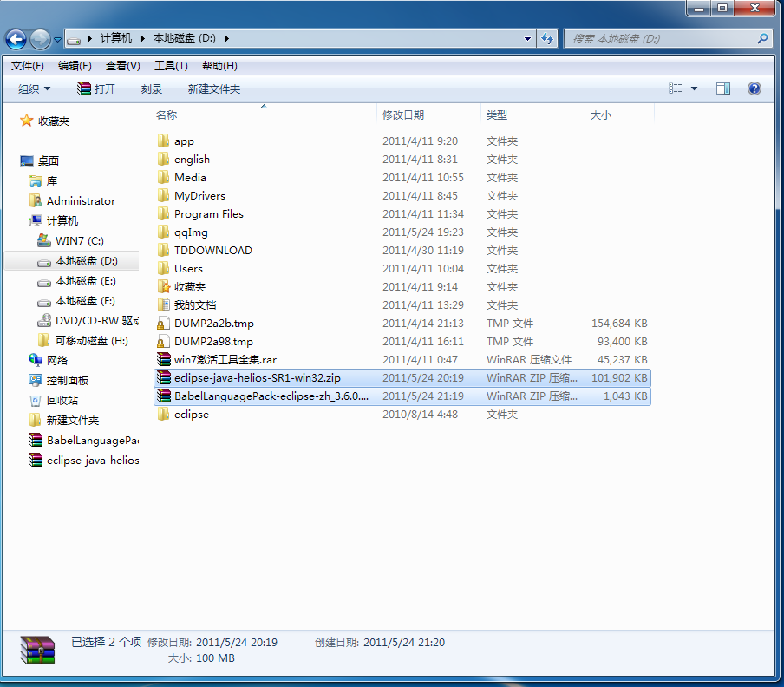
Task: Expand the arrow after 计算机 breadcrumb
Action: point(142,38)
